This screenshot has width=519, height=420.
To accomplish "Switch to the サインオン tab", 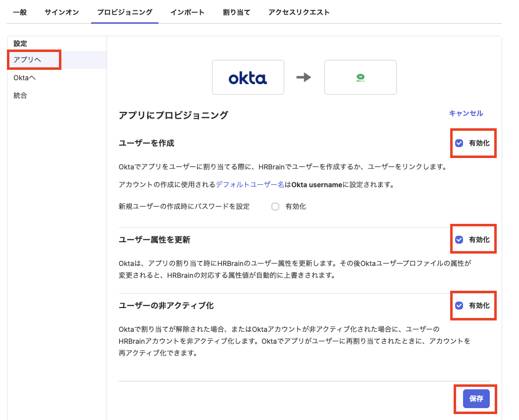I will click(x=61, y=12).
